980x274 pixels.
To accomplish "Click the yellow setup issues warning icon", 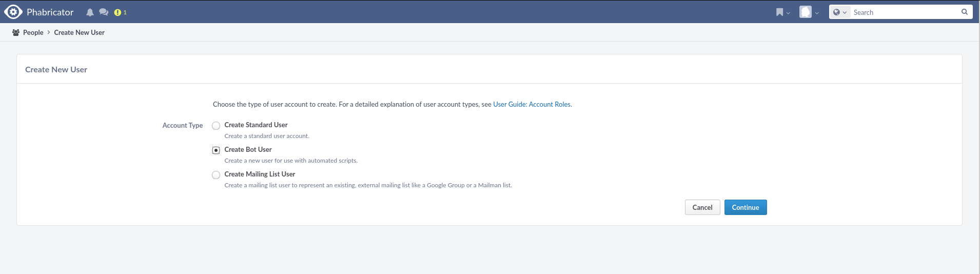I will coord(117,12).
